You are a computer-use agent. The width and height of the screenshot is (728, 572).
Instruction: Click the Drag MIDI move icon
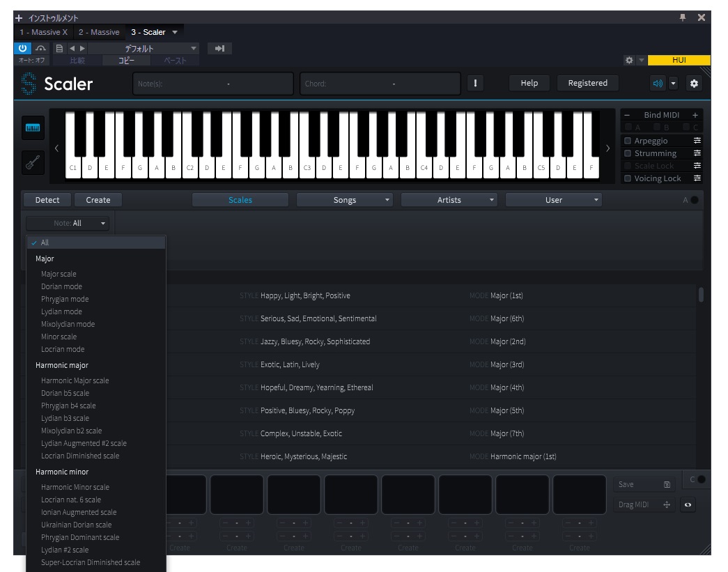pos(667,504)
